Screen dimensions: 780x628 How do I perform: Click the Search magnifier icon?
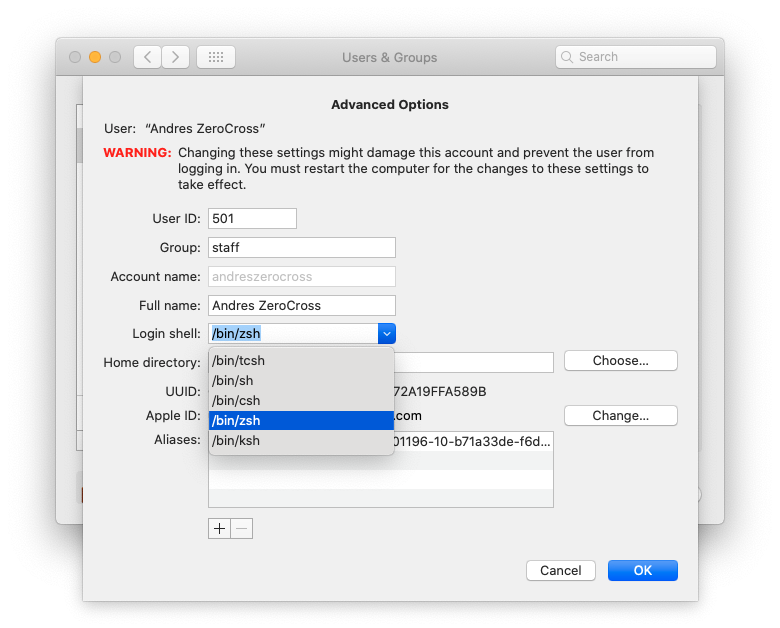pos(567,57)
